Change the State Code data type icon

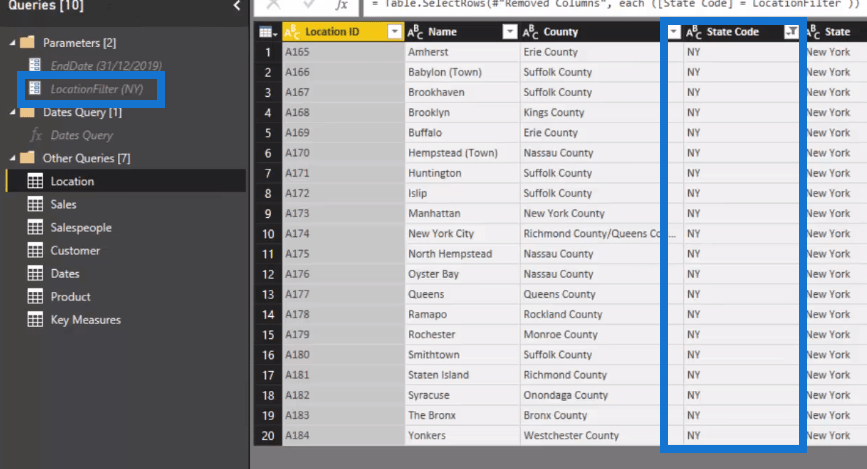(x=694, y=32)
